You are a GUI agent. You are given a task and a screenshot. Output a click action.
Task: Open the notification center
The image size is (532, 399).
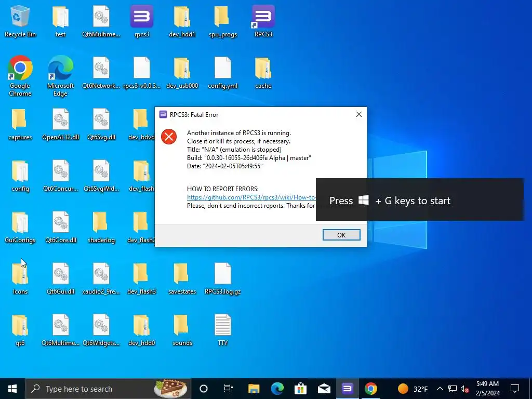coord(515,389)
